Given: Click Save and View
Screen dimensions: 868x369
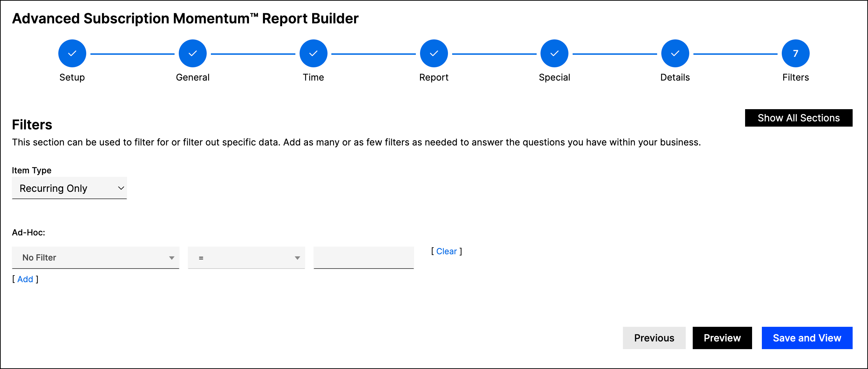Looking at the screenshot, I should pos(807,338).
